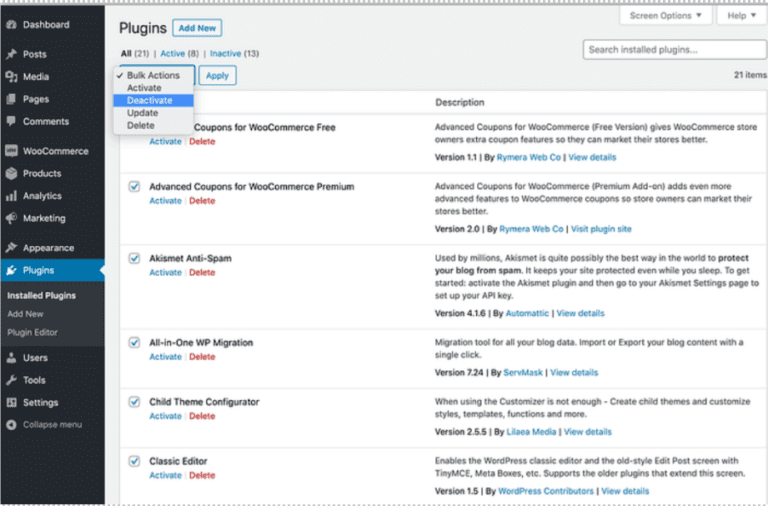Select Delete in the Bulk Actions menu
This screenshot has width=768, height=506.
pos(141,126)
